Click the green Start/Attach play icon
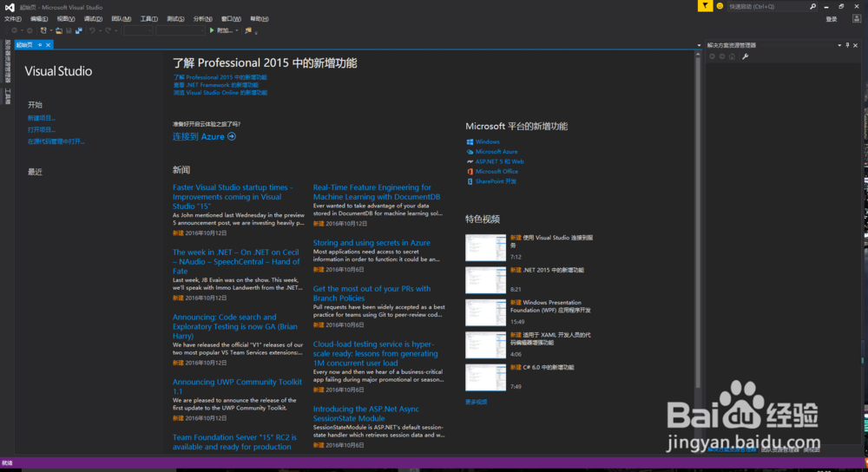Viewport: 868px width, 472px height. (212, 30)
